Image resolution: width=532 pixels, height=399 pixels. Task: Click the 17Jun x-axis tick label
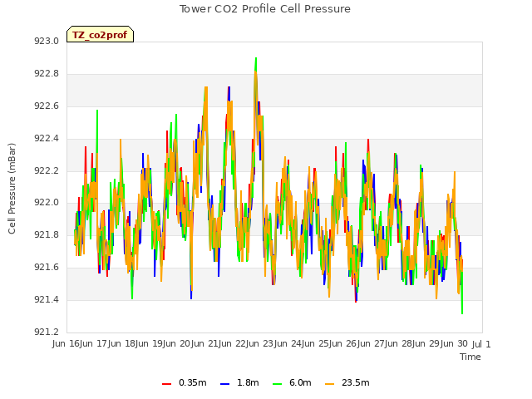[x=109, y=343]
